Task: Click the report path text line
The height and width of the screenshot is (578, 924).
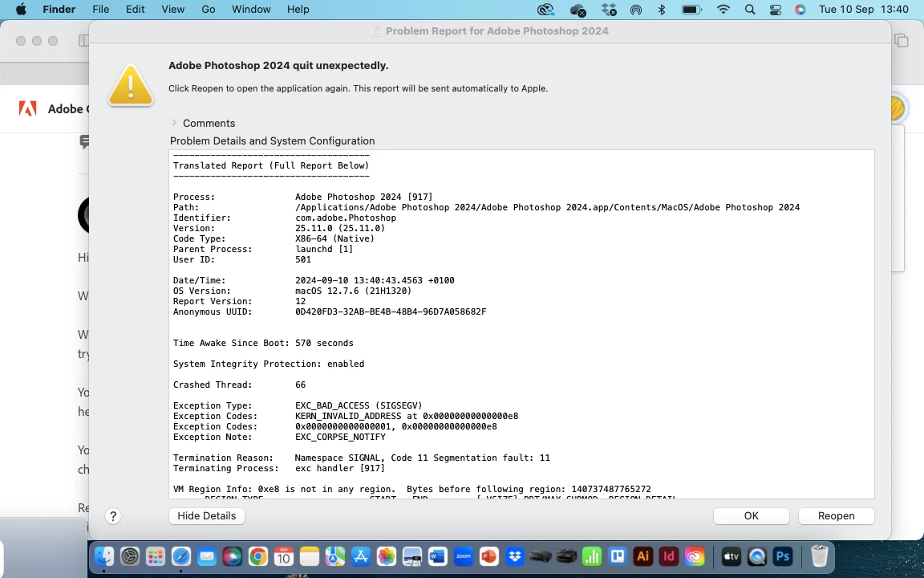Action: tap(547, 208)
